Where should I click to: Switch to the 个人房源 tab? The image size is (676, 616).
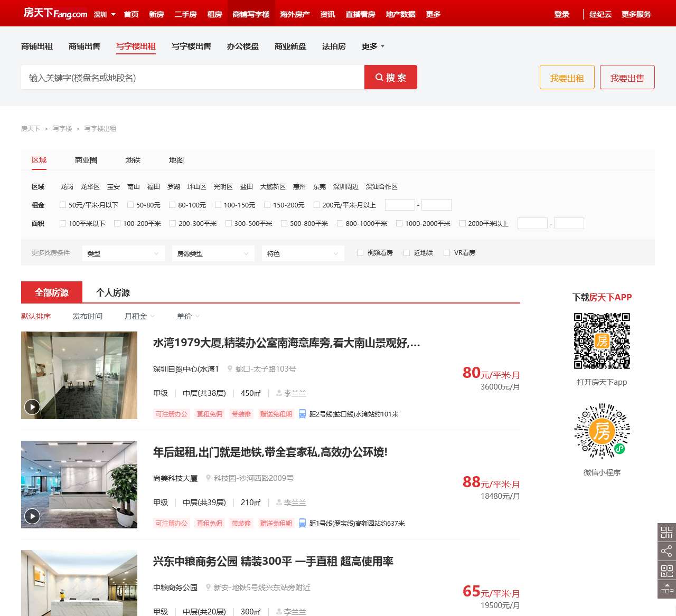click(112, 292)
